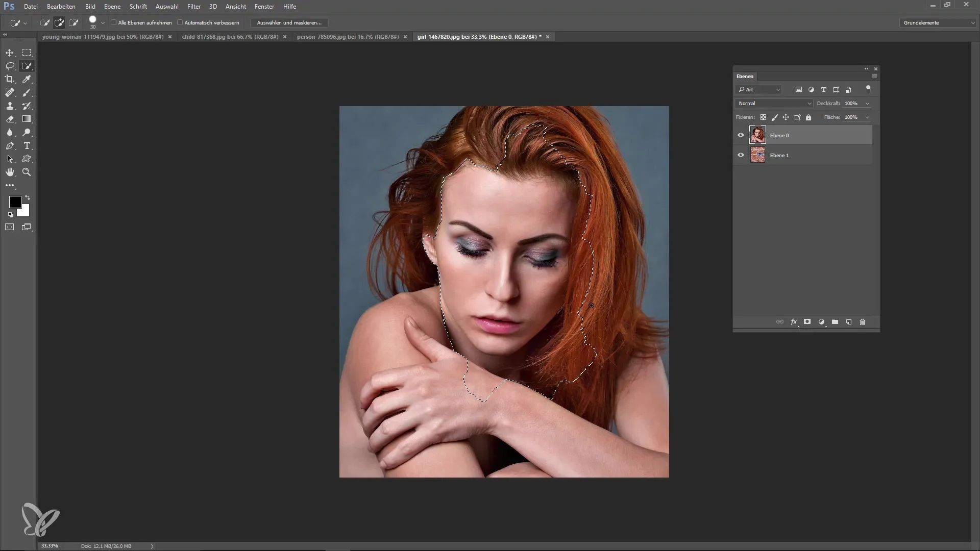Select the Crop tool
The image size is (980, 551).
(10, 79)
